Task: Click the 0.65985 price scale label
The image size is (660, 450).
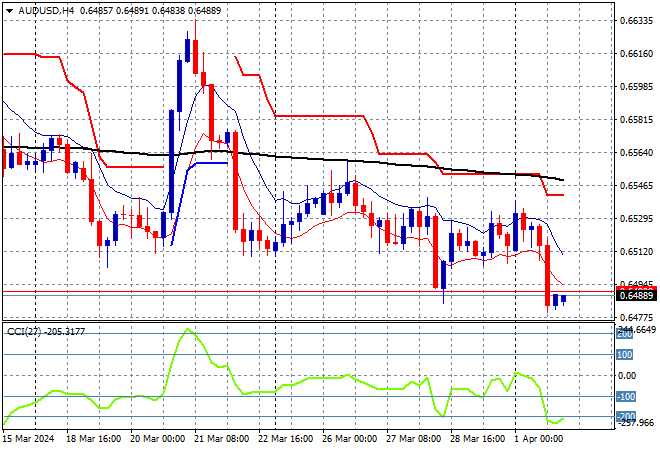Action: coord(635,87)
